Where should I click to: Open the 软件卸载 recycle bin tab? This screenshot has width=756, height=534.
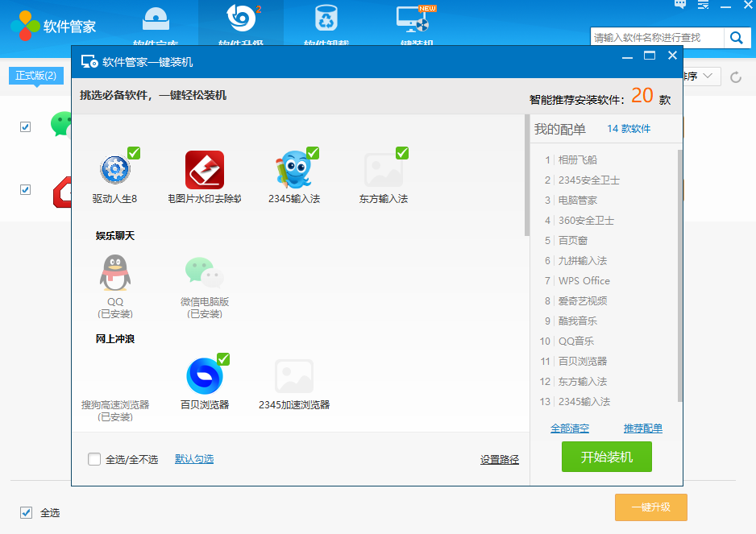[x=326, y=26]
